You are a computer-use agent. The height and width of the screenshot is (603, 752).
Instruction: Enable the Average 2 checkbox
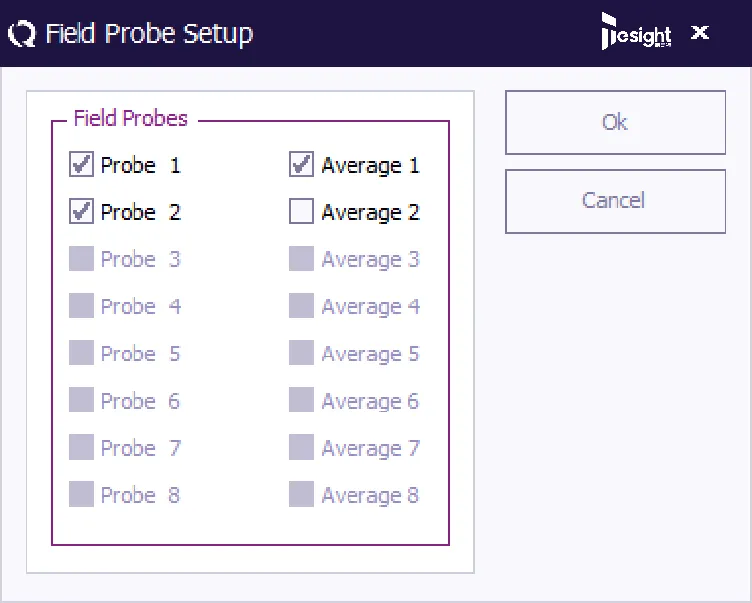click(x=301, y=212)
